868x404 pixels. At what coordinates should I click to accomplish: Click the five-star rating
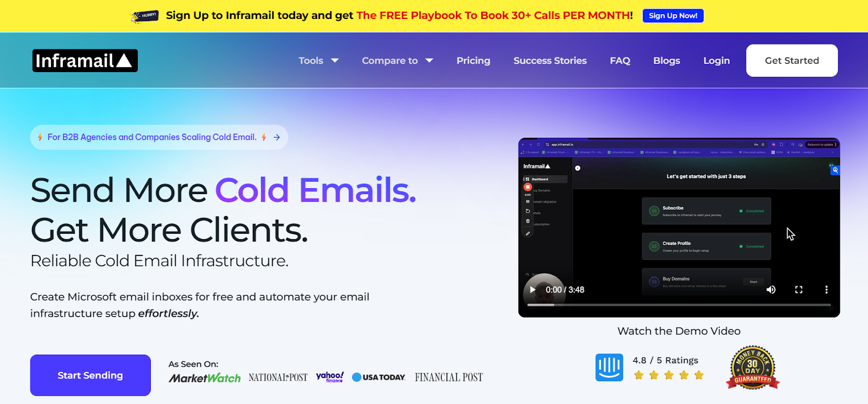pos(669,375)
